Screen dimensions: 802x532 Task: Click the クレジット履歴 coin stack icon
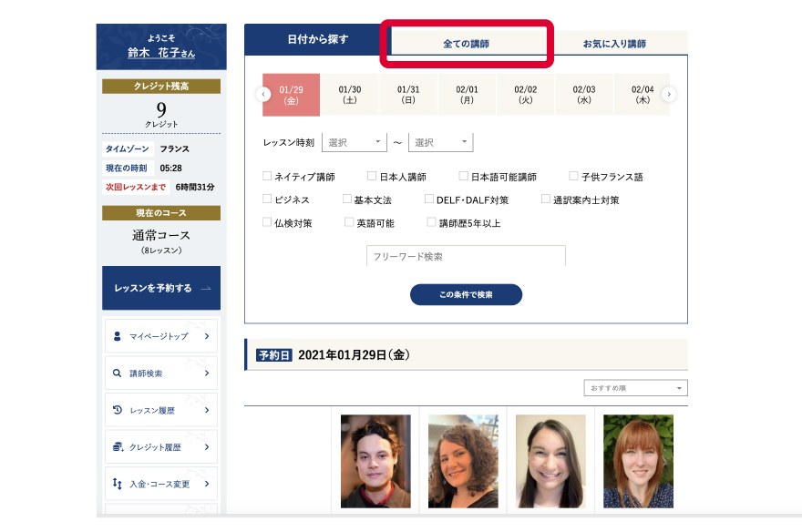click(x=117, y=447)
